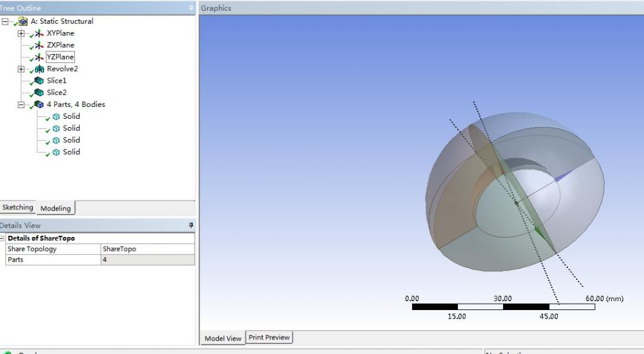Open the Print Preview tab
This screenshot has height=354, width=644.
[269, 337]
